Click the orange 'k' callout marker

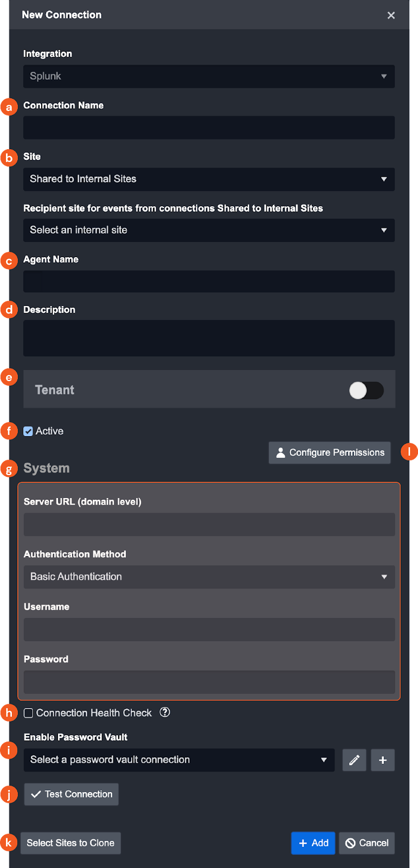pyautogui.click(x=9, y=843)
